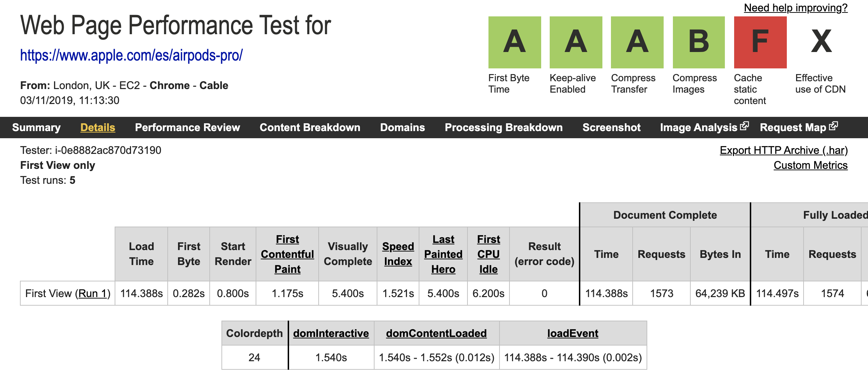Open the Processing Breakdown tab
This screenshot has height=389, width=868.
(x=503, y=128)
